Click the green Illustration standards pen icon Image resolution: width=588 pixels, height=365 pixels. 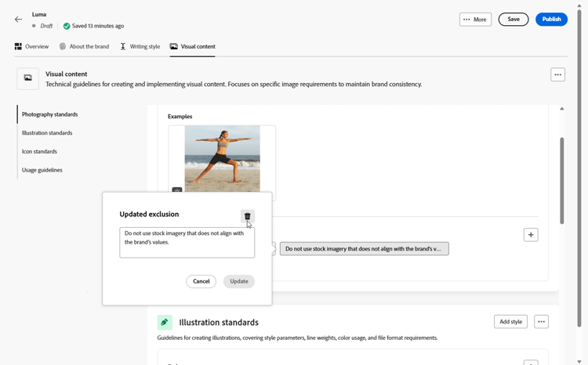coord(165,322)
